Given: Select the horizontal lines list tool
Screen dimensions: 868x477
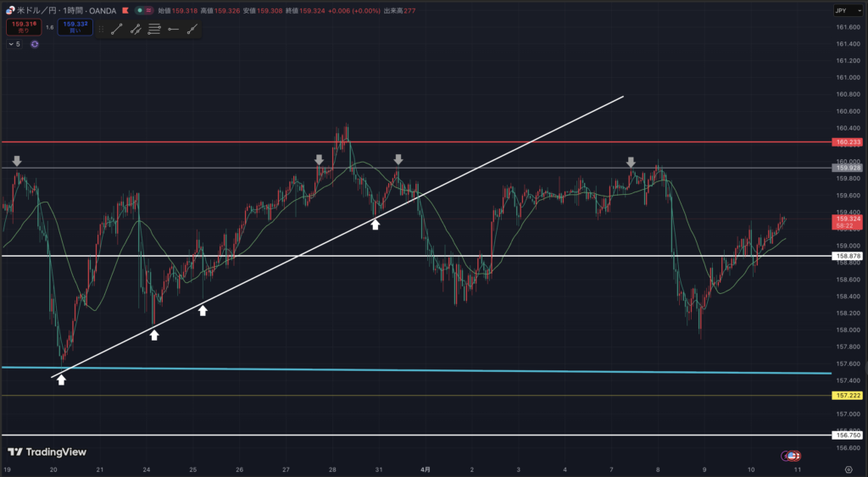Looking at the screenshot, I should tap(154, 29).
